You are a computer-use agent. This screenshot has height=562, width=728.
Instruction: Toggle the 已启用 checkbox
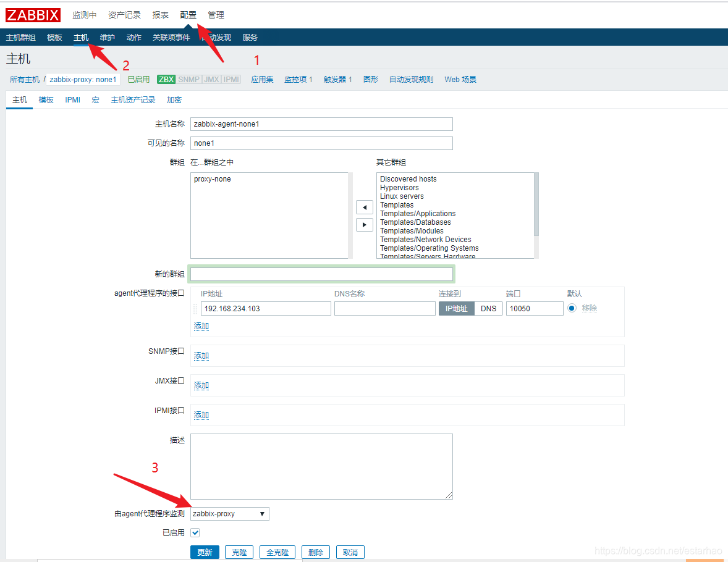195,533
